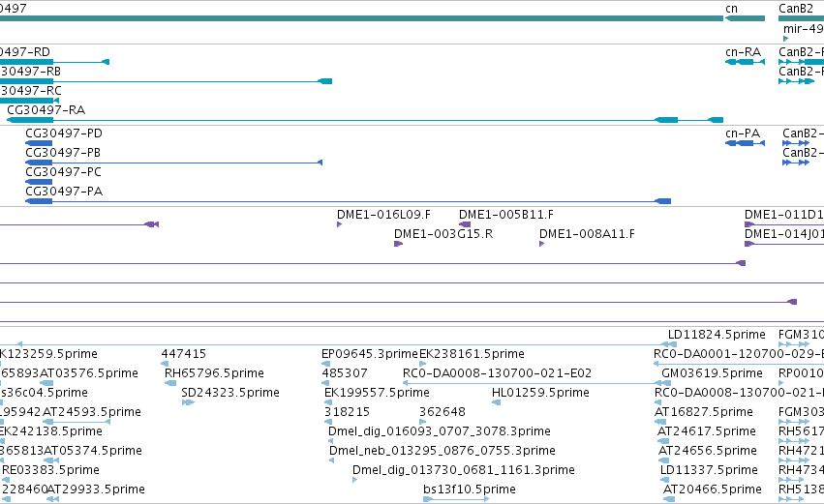Click the AT24656.5prime label

[708, 452]
